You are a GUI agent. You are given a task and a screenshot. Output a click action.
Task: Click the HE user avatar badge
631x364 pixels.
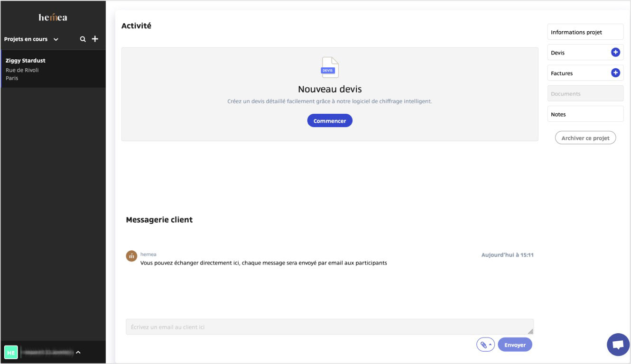(x=10, y=352)
